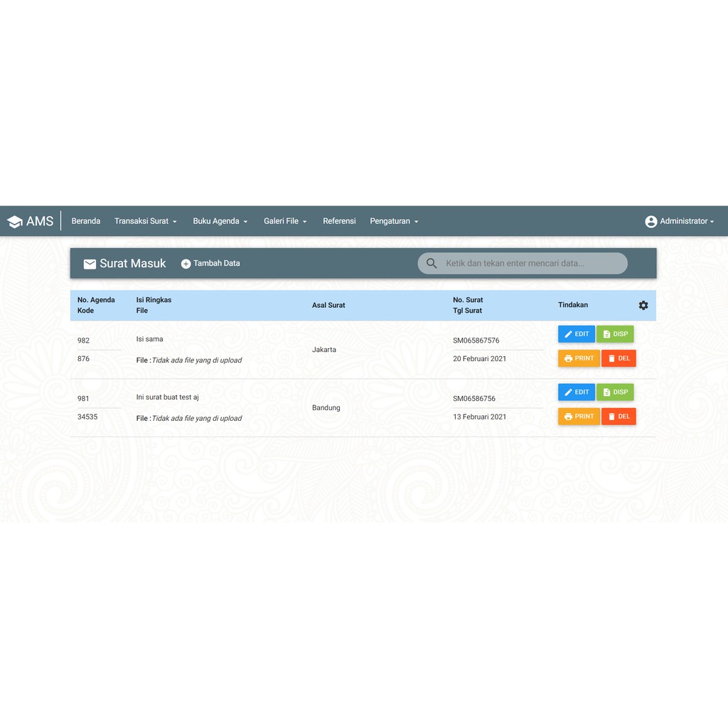Open the Galeri File dropdown

point(285,222)
